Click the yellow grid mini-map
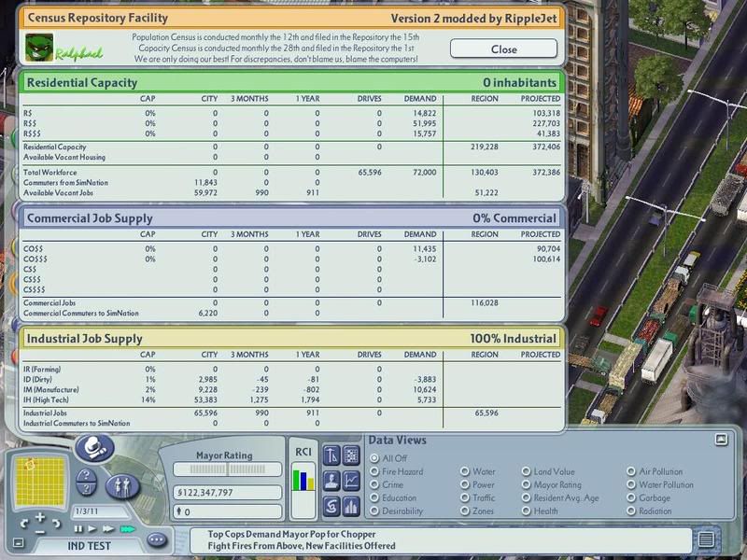Viewport: 747px width, 560px height. point(39,481)
